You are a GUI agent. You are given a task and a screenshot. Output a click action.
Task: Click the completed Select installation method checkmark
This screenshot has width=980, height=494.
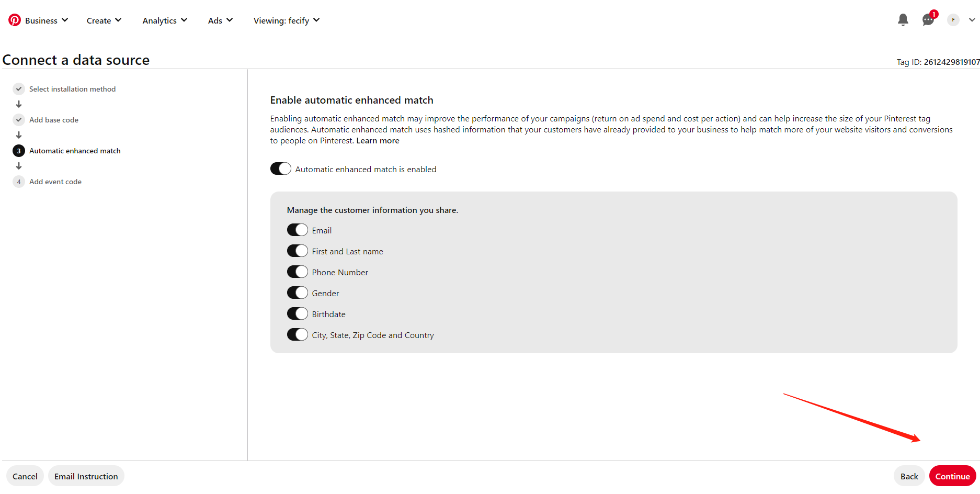coord(19,89)
